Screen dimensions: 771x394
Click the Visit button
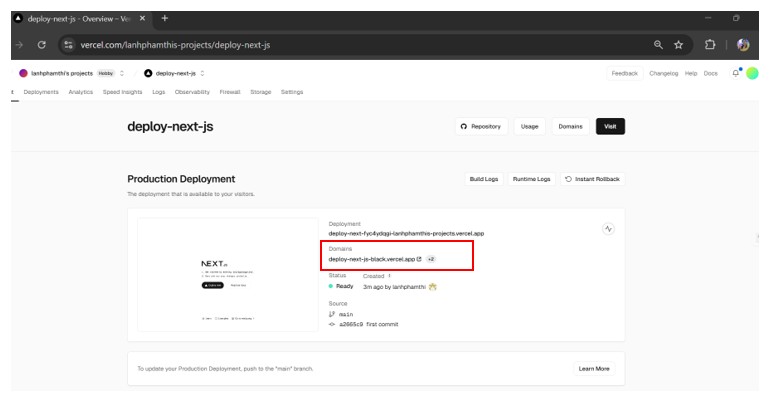coord(610,126)
